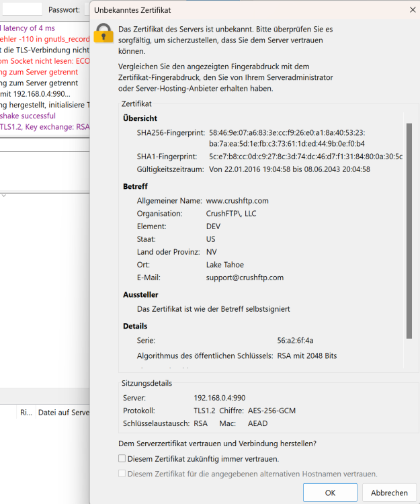Click log line 'latency of 4 ms'
The height and width of the screenshot is (504, 420).
coord(28,28)
